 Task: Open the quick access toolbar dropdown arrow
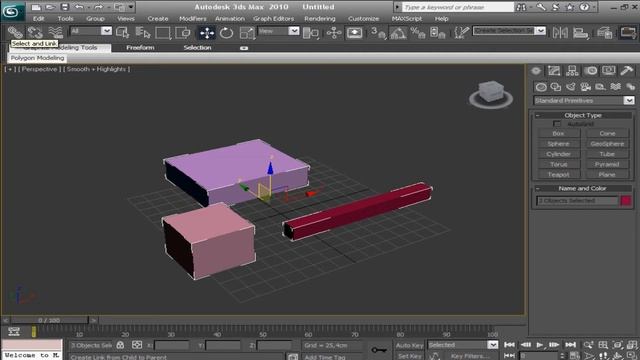click(131, 7)
